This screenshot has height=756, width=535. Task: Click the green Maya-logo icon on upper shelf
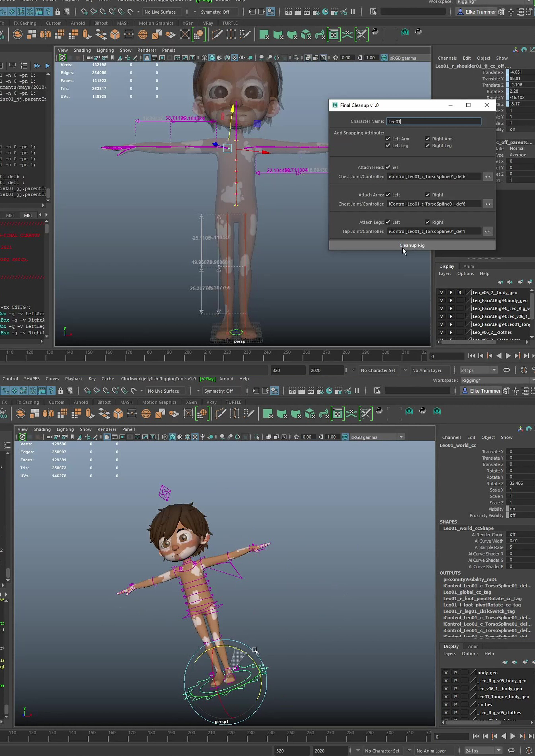tap(405, 32)
